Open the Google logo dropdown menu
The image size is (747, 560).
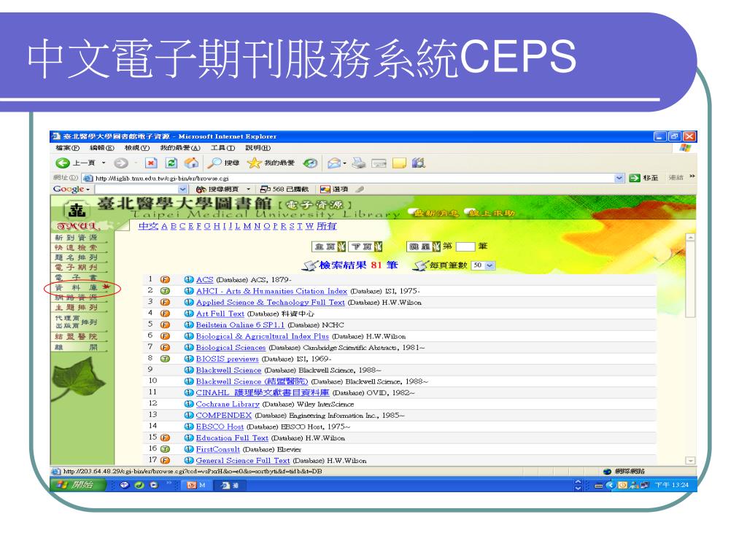coord(71,189)
